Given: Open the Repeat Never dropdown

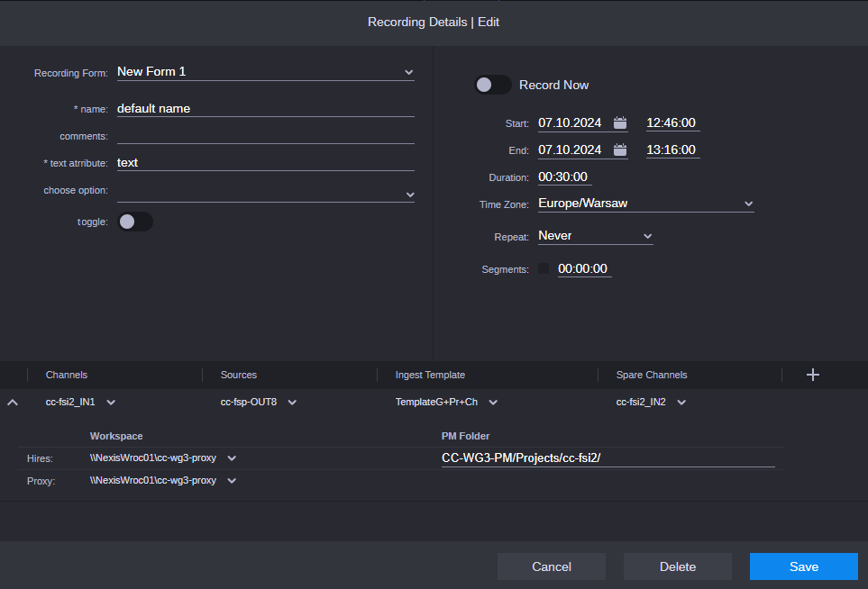Looking at the screenshot, I should (596, 236).
